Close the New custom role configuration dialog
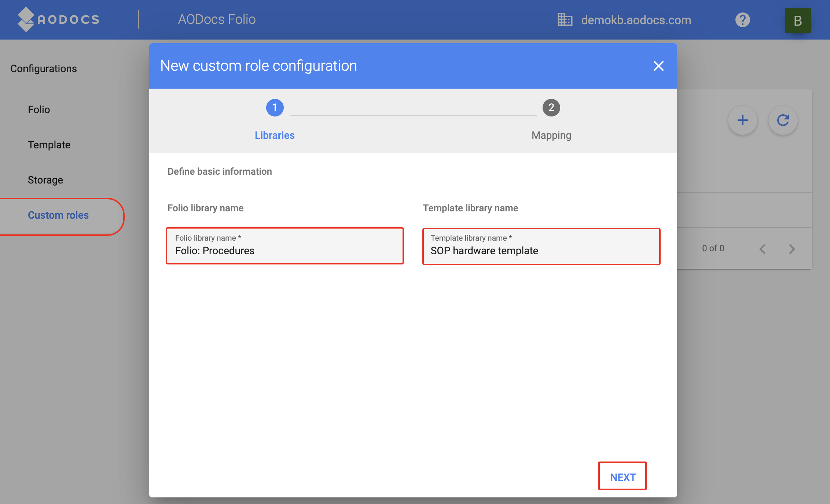The image size is (830, 504). 658,66
